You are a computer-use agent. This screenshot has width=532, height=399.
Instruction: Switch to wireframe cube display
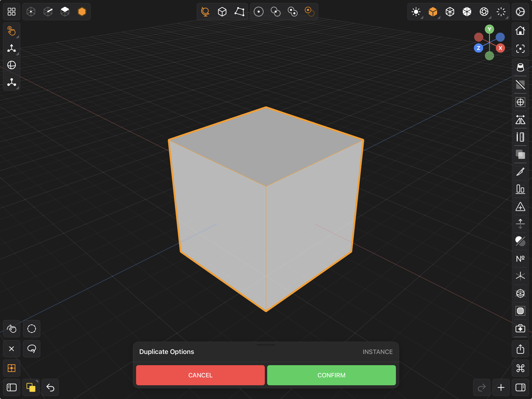[x=450, y=12]
